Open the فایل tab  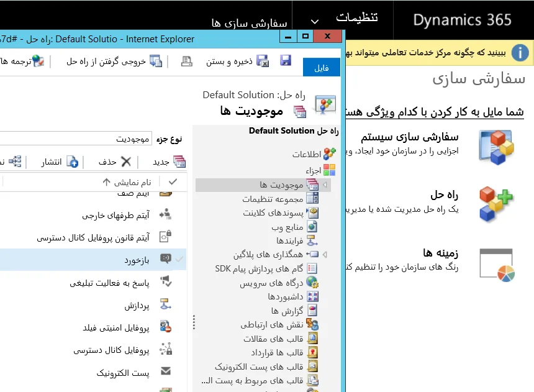(x=322, y=67)
